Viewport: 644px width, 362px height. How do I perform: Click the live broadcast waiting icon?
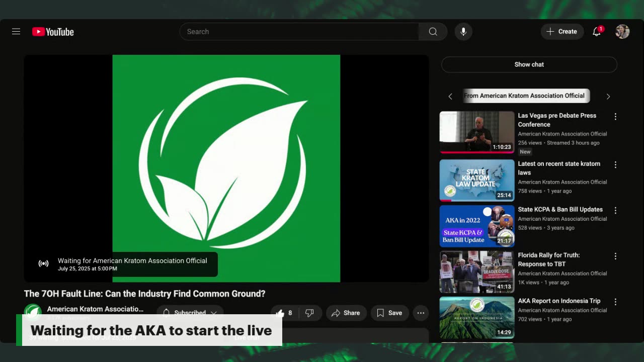(44, 263)
